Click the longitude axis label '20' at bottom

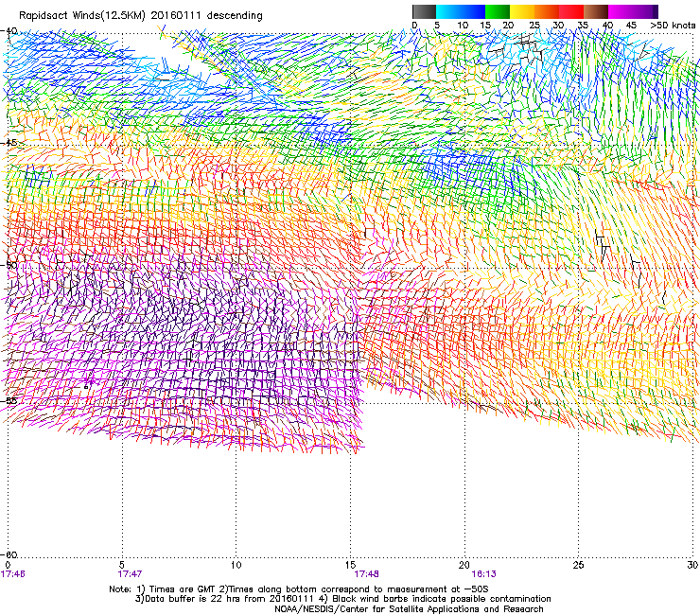[x=464, y=565]
